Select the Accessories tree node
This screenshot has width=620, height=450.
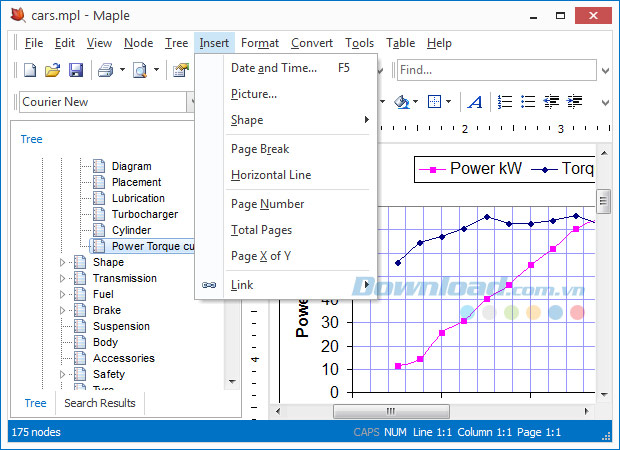coord(124,358)
